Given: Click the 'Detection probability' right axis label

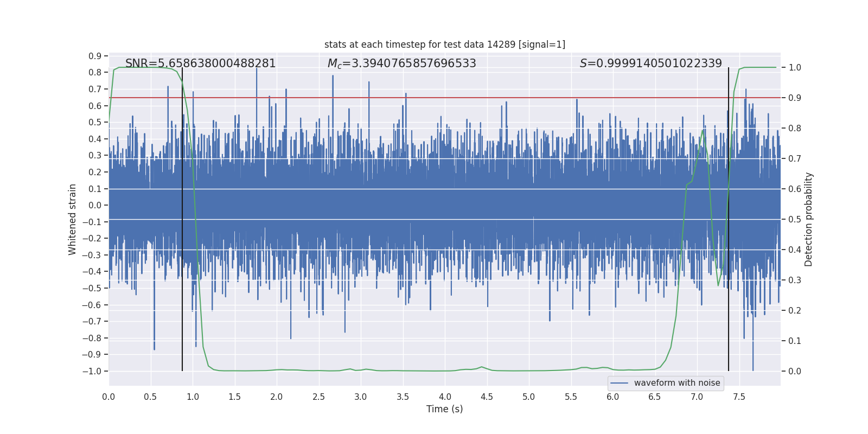Looking at the screenshot, I should click(809, 219).
